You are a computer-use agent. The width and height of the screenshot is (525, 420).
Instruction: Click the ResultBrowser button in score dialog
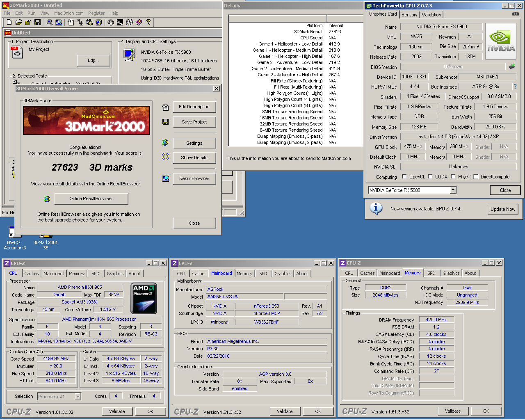[194, 178]
